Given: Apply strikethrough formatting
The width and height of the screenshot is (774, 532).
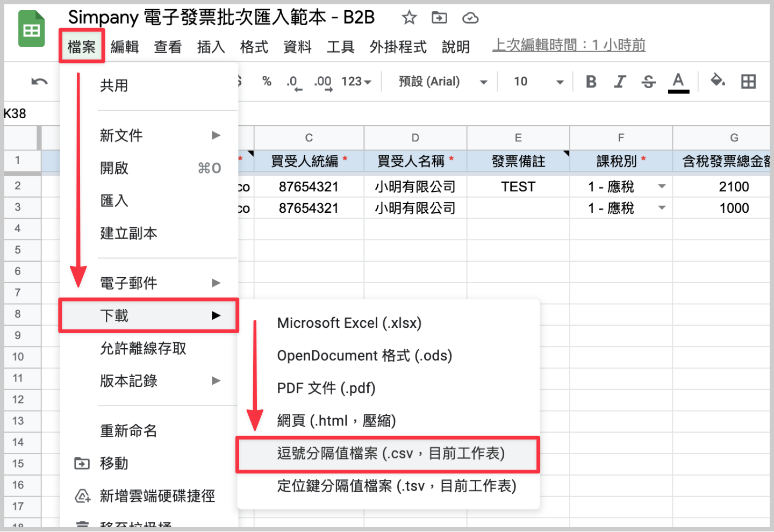Looking at the screenshot, I should [x=649, y=82].
